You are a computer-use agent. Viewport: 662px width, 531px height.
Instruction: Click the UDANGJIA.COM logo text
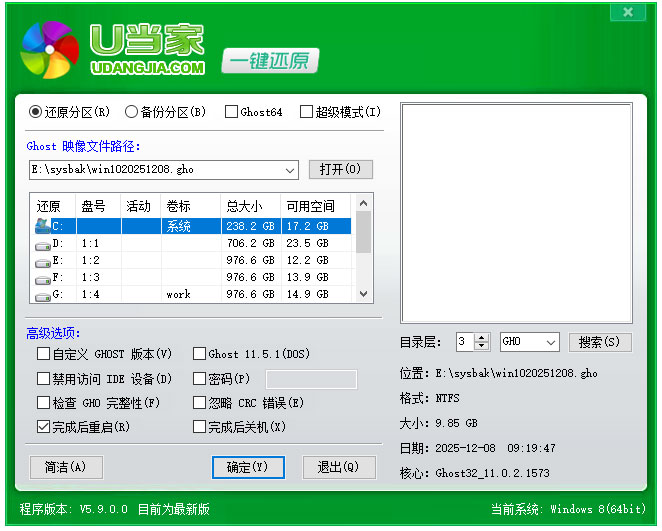pos(148,68)
